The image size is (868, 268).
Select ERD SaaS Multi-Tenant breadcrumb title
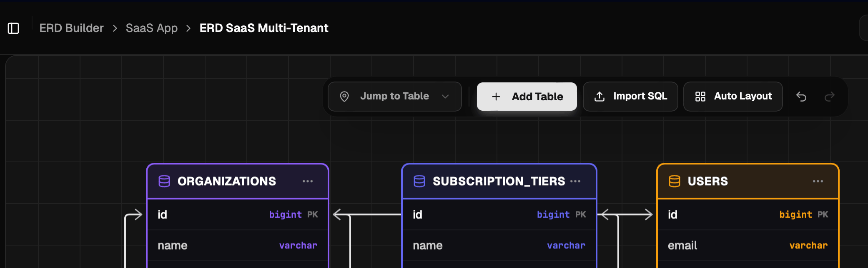(264, 28)
